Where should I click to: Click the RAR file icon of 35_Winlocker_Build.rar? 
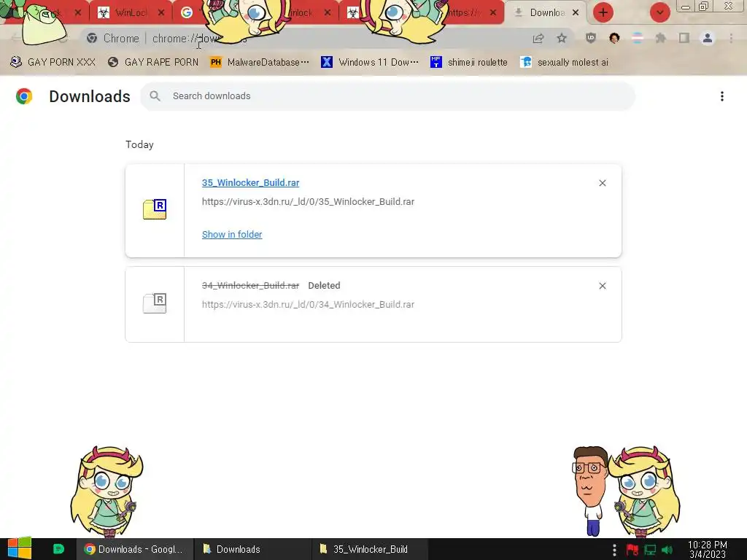155,209
